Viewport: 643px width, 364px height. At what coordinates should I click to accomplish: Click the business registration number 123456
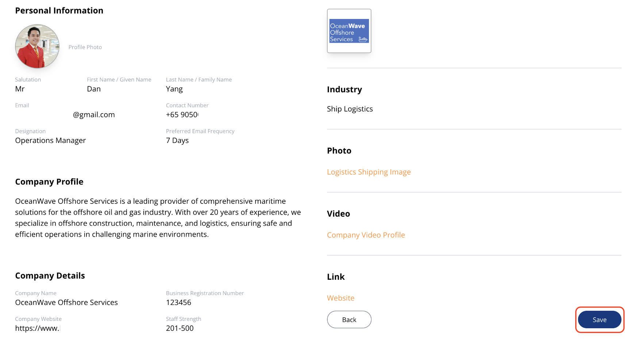click(x=179, y=302)
